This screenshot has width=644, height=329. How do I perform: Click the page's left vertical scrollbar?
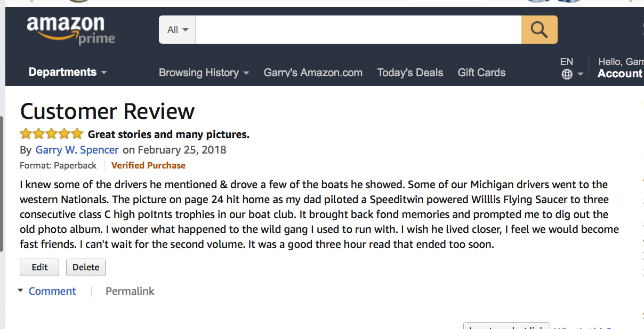tap(2, 184)
